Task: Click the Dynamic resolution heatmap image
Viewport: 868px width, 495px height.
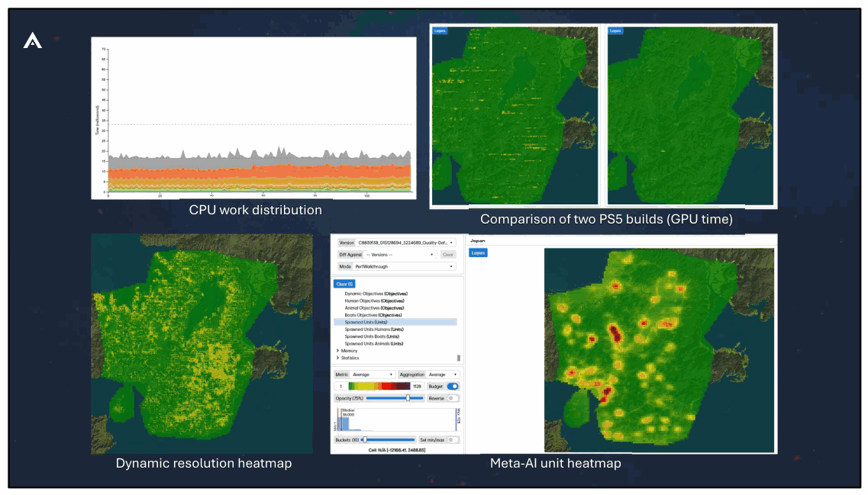Action: [x=202, y=343]
